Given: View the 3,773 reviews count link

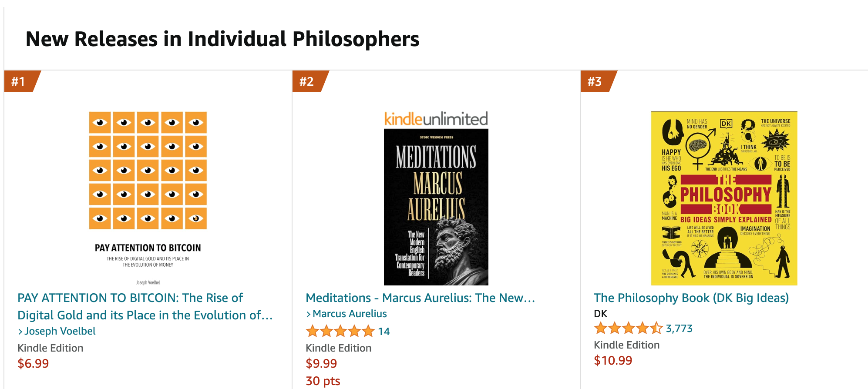Looking at the screenshot, I should click(x=678, y=329).
